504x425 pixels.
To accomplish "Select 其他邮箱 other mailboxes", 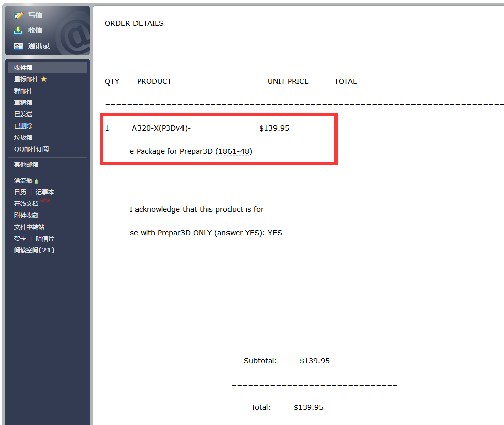I will pos(26,165).
